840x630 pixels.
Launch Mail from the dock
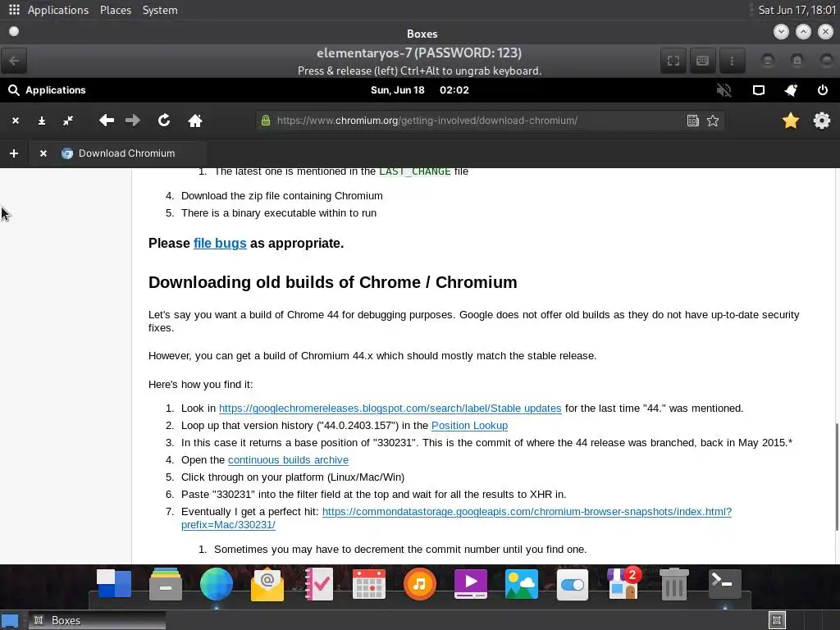pos(267,585)
